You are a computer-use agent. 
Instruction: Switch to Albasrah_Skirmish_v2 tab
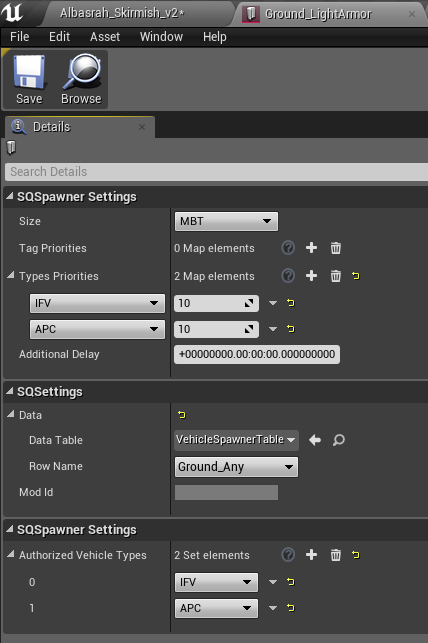click(122, 13)
